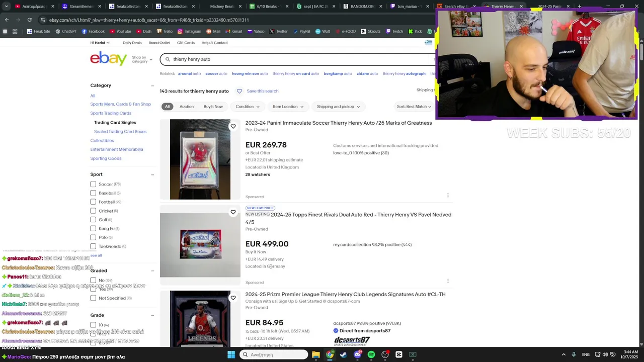Click the eBay logo
The height and width of the screenshot is (362, 644).
point(108,59)
